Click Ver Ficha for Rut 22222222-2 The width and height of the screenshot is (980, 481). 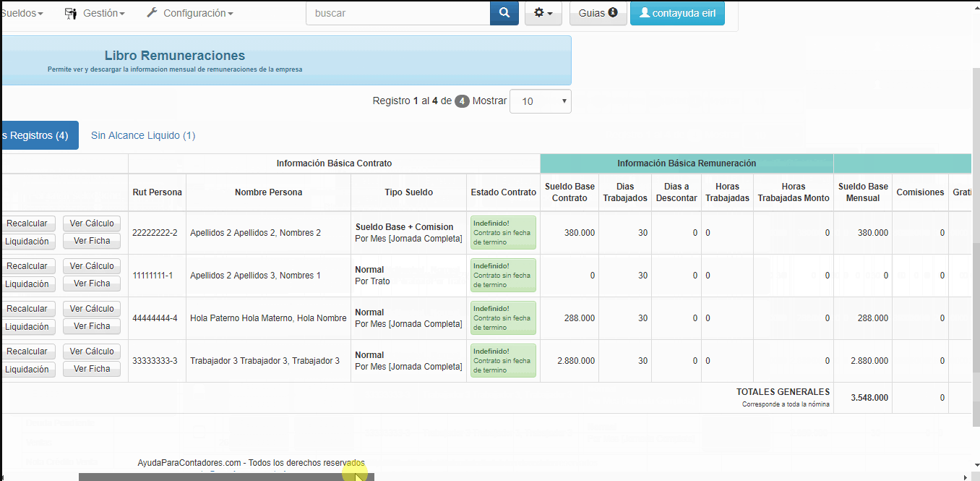point(92,241)
